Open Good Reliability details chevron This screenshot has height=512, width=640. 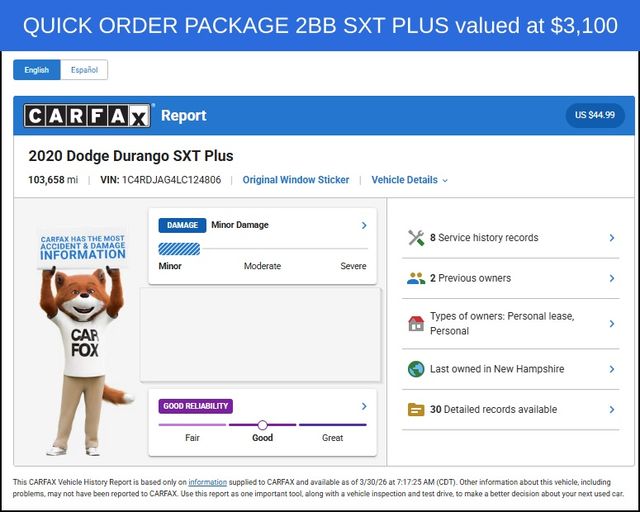[x=364, y=406]
